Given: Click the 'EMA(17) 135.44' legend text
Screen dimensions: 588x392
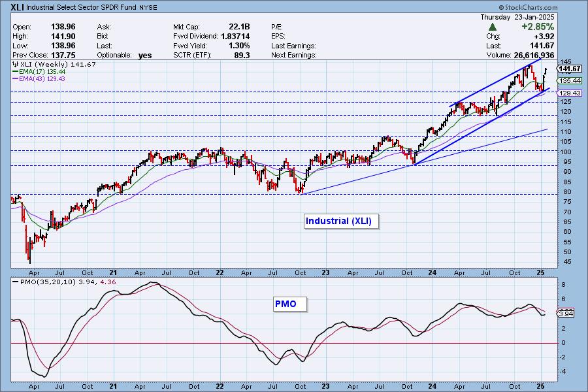Looking at the screenshot, I should coord(42,72).
